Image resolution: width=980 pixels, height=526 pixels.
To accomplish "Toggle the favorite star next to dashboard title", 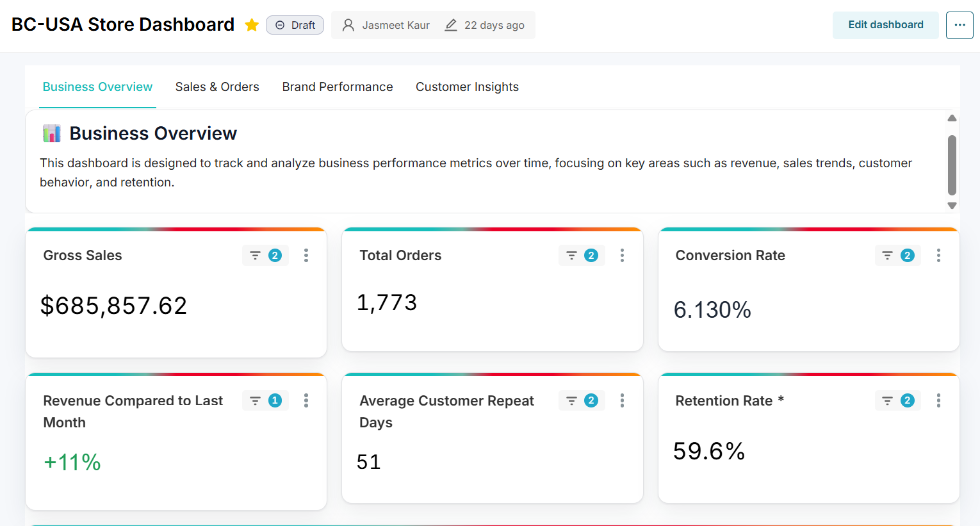I will tap(252, 25).
